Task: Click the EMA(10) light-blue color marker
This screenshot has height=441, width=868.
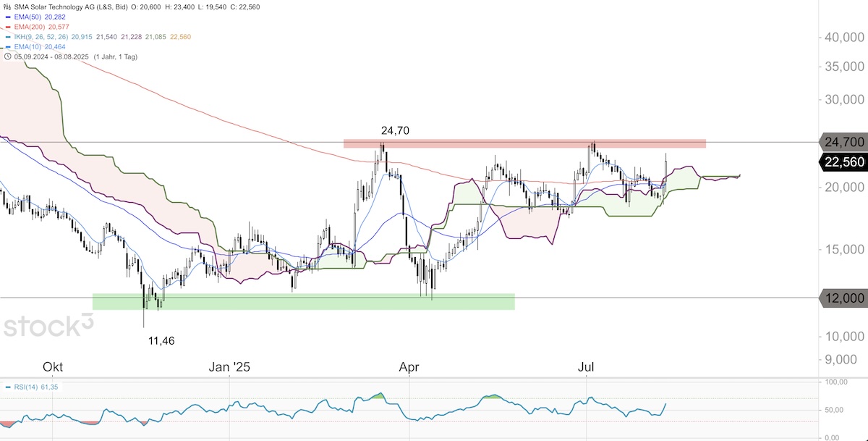Action: click(8, 46)
